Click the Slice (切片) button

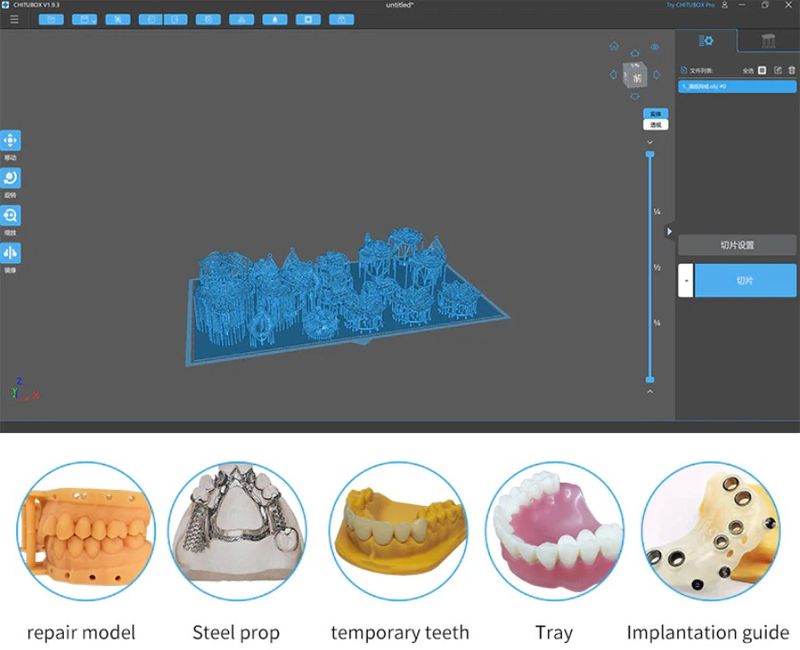(x=745, y=281)
